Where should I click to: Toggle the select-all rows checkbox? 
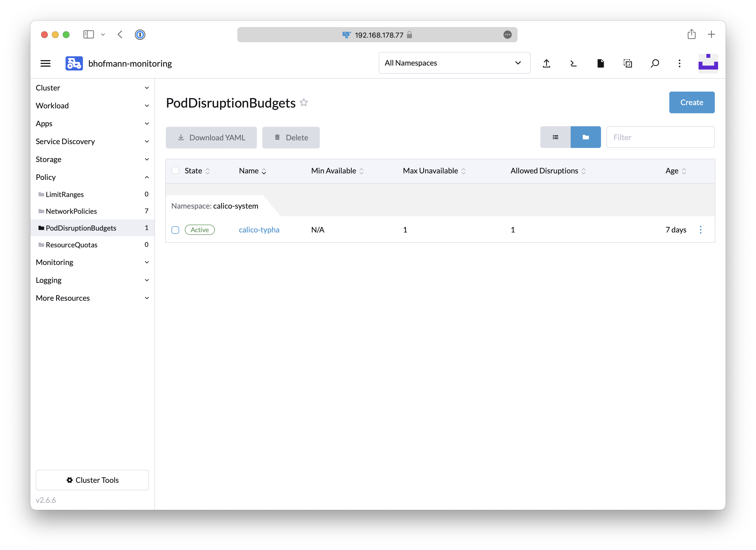(x=175, y=171)
